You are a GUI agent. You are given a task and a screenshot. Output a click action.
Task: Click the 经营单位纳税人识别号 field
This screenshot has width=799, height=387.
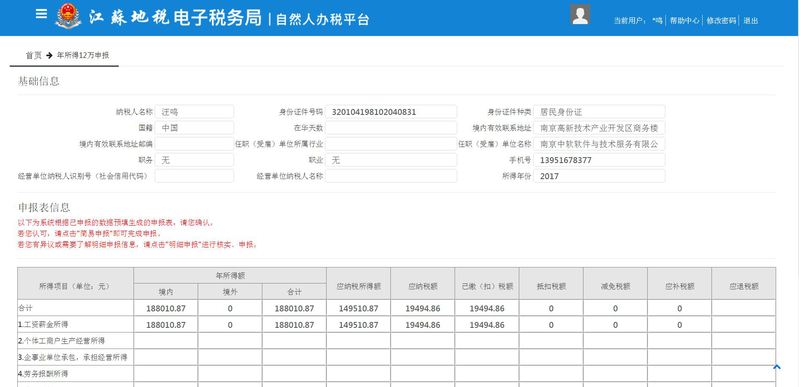(x=194, y=176)
